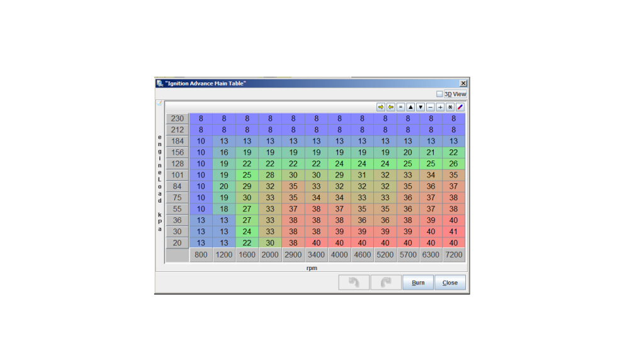Select the 4600 rpm column header
The width and height of the screenshot is (644, 362).
point(362,255)
